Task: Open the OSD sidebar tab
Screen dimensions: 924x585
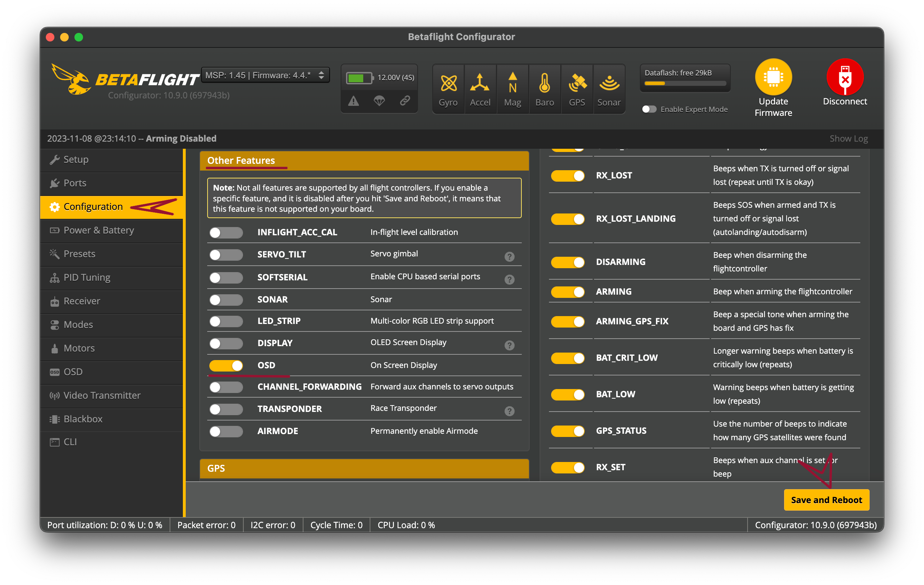Action: [111, 372]
